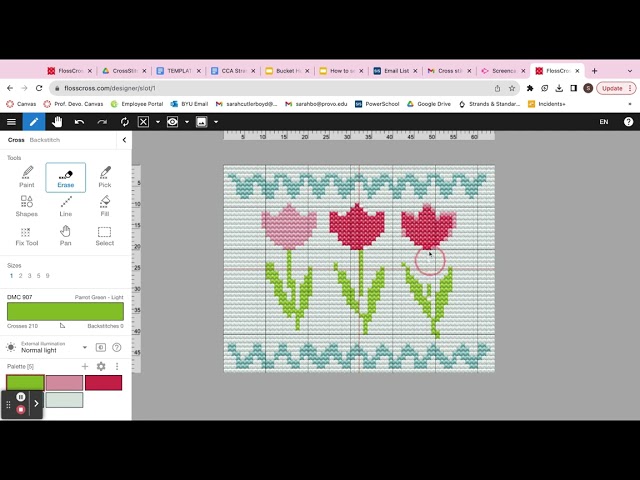
Task: Open the palette three-dot more menu
Action: (x=117, y=367)
